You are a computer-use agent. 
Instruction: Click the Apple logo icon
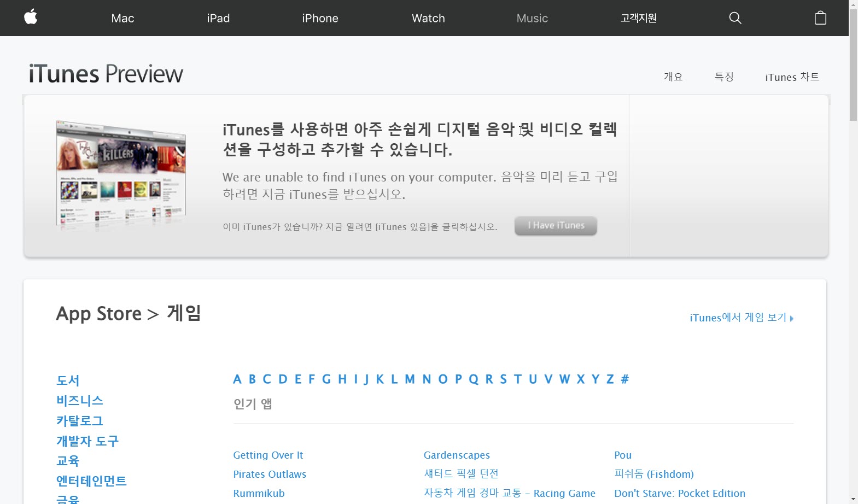pos(31,17)
